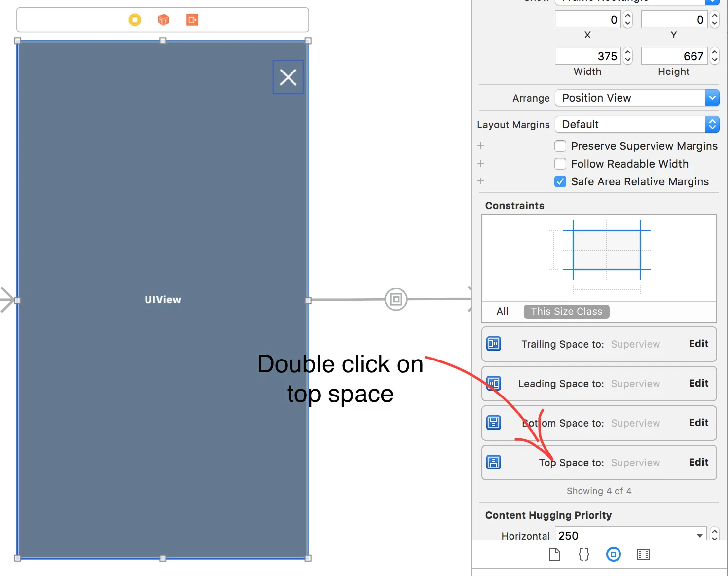
Task: Click the segue icon on the connector line
Action: pyautogui.click(x=396, y=299)
